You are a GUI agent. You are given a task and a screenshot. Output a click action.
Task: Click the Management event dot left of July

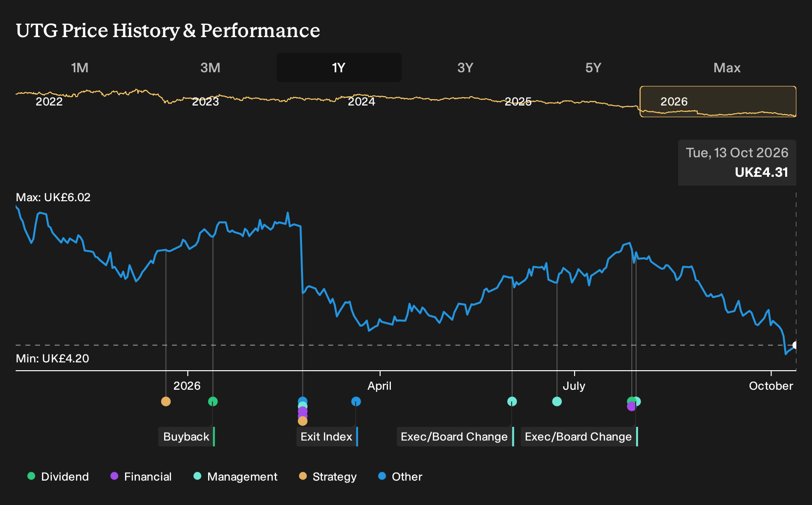[556, 401]
